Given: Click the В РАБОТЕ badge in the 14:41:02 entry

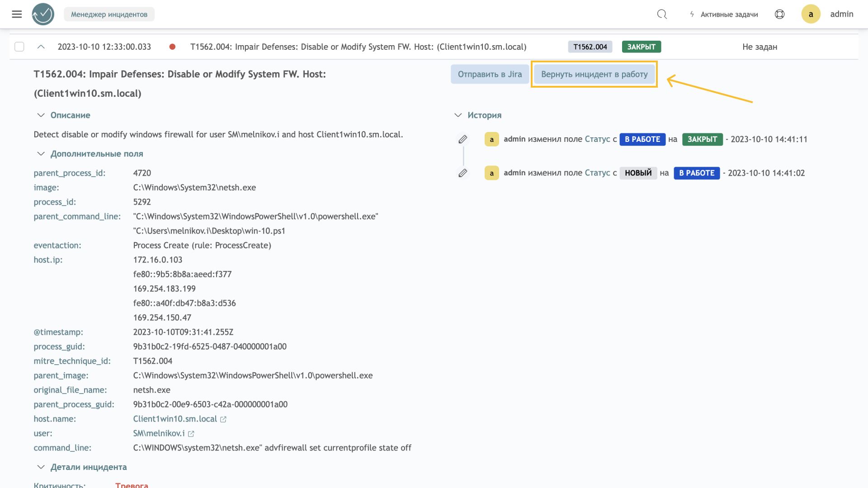Looking at the screenshot, I should 697,173.
